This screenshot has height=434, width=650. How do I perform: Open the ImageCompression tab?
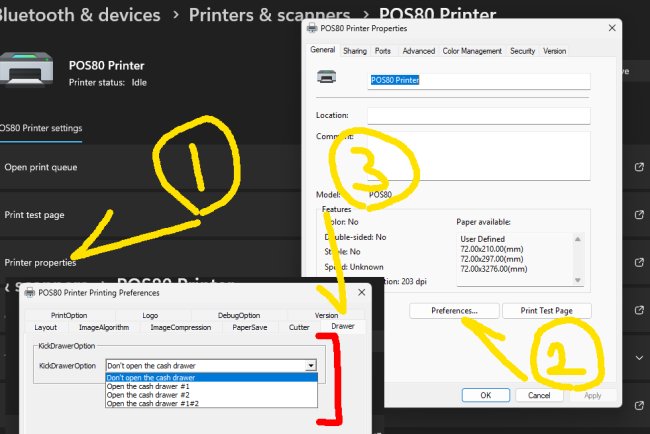click(x=181, y=327)
